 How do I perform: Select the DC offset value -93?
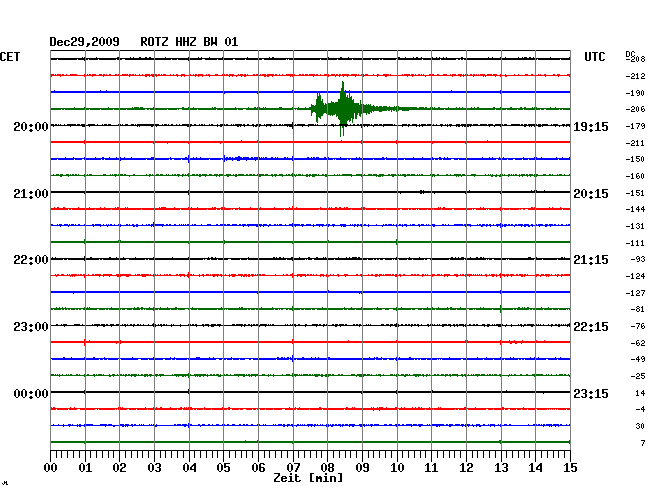(x=638, y=259)
